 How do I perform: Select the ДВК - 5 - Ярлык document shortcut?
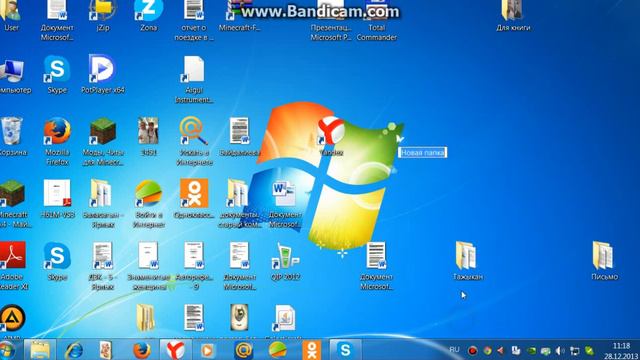click(x=102, y=265)
